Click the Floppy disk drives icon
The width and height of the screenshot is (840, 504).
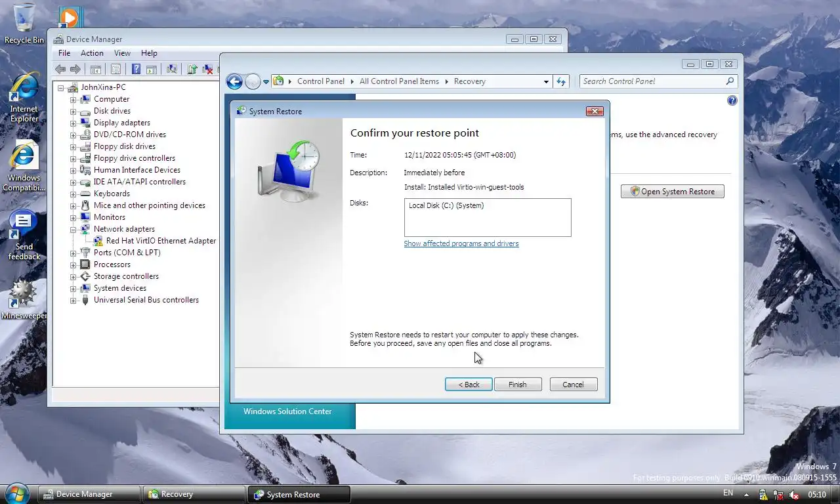(85, 146)
